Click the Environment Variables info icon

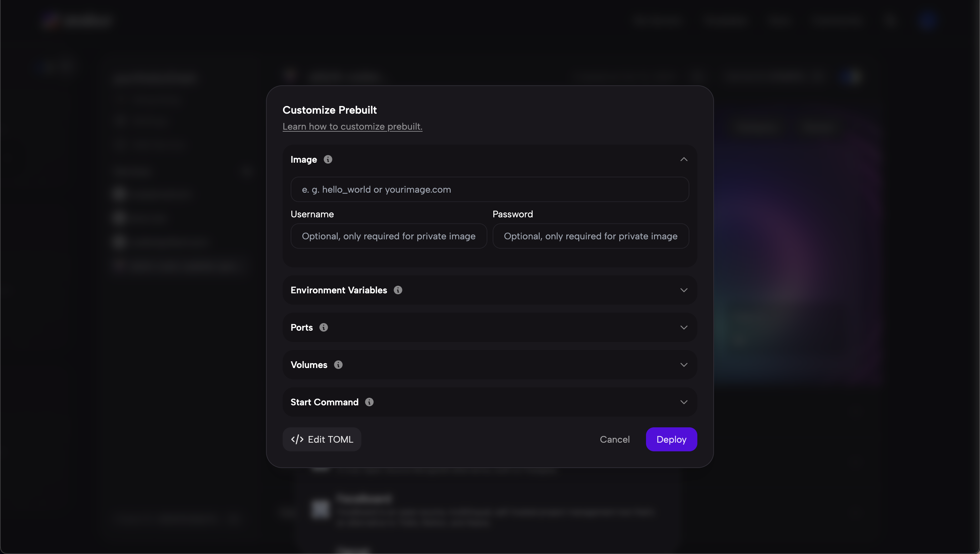[x=398, y=290]
